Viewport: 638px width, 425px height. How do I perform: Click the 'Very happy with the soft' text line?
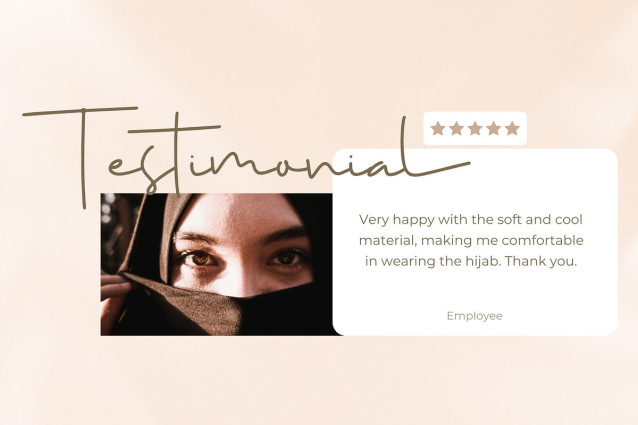tap(471, 220)
